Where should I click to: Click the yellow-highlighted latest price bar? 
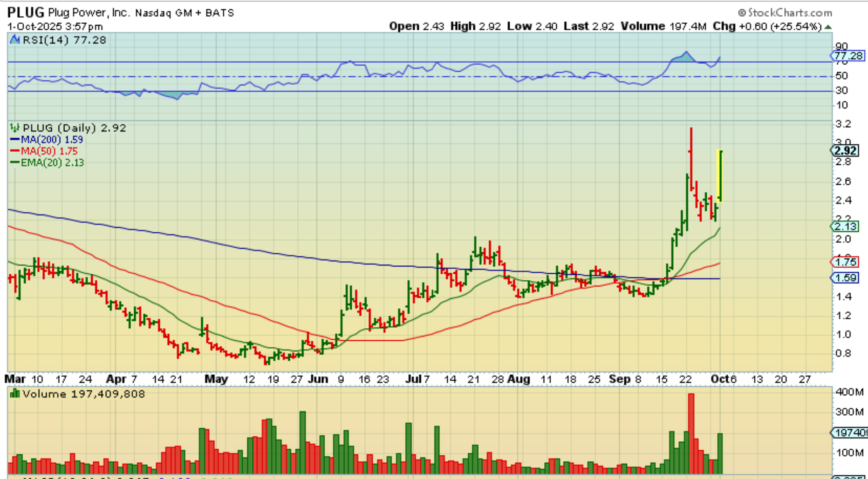tap(720, 176)
